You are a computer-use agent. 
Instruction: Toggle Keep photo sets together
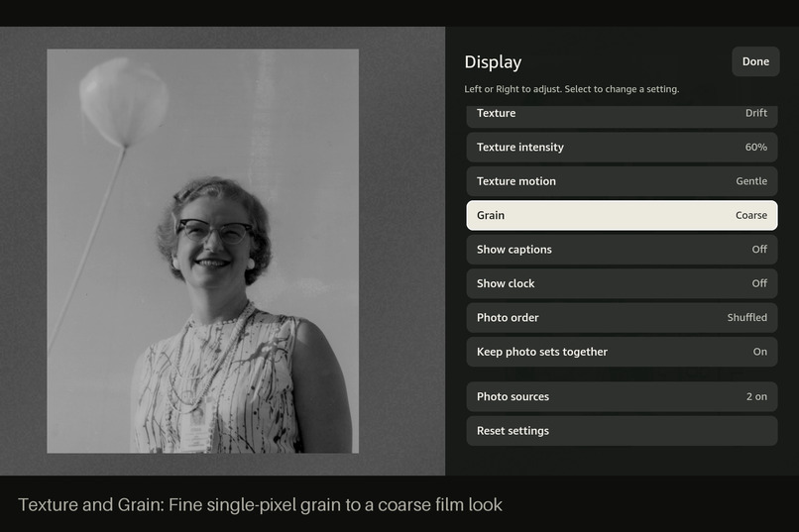click(x=622, y=352)
